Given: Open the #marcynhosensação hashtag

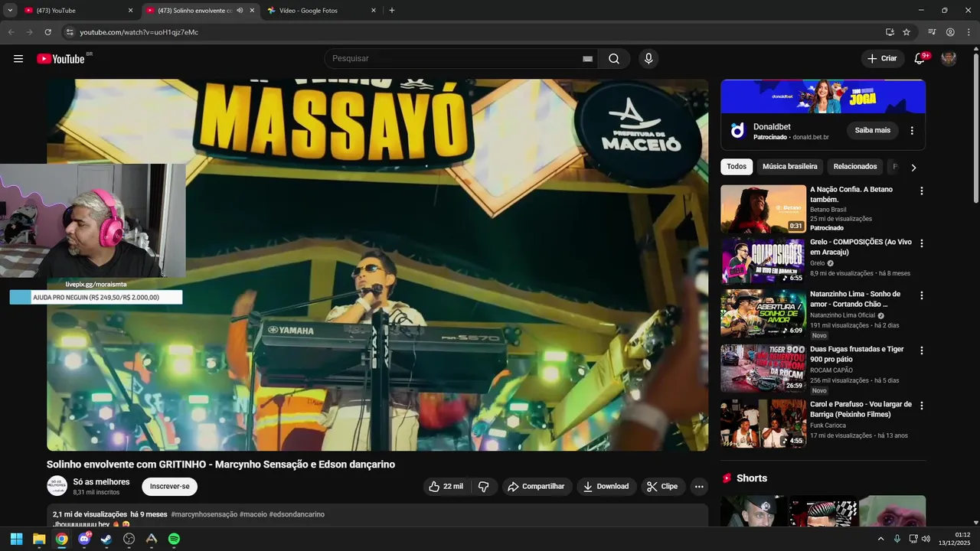Looking at the screenshot, I should [x=204, y=514].
